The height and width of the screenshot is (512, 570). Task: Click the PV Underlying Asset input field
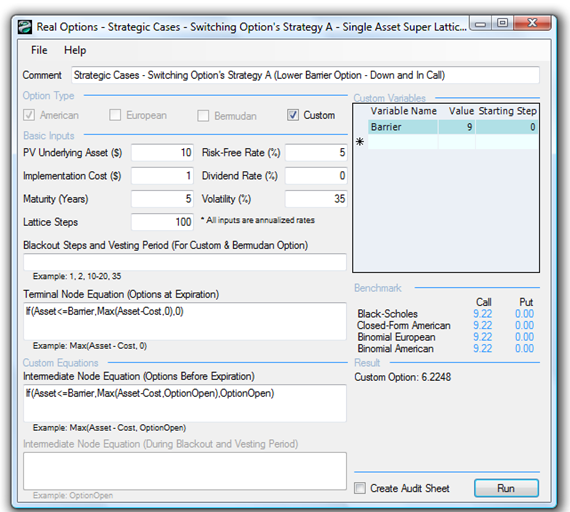162,152
